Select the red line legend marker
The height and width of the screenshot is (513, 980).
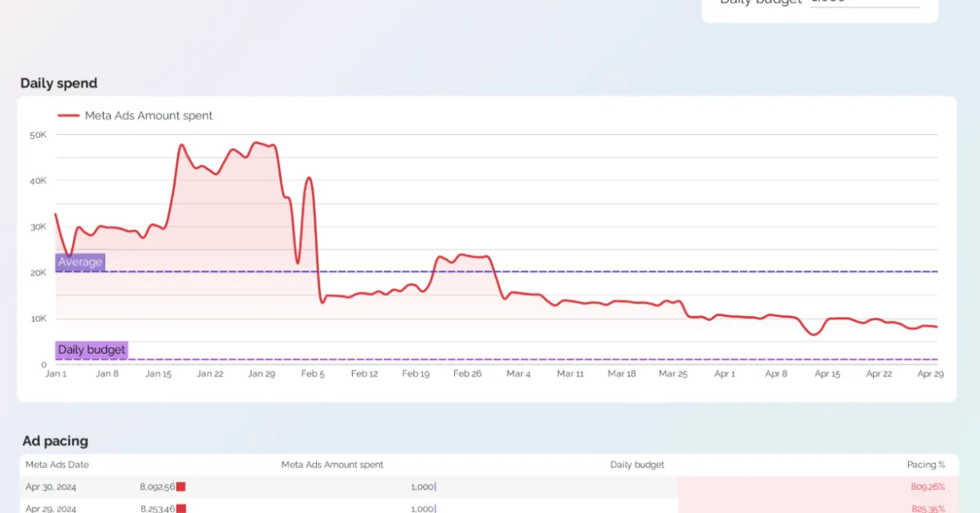(68, 115)
